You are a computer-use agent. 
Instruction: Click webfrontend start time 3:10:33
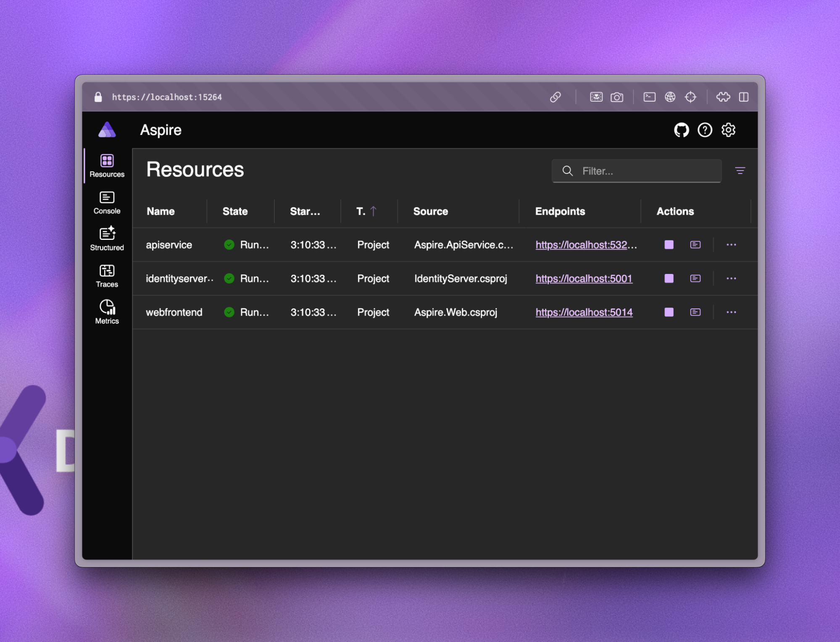313,312
